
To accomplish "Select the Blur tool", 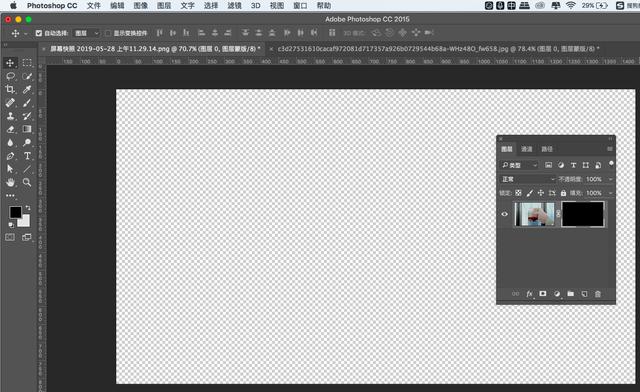I will tap(10, 143).
